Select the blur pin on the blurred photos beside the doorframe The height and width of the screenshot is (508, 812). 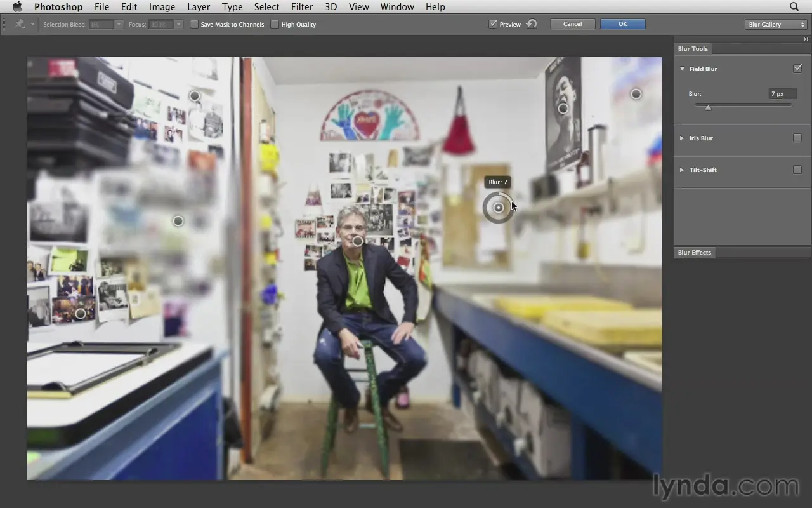point(178,221)
